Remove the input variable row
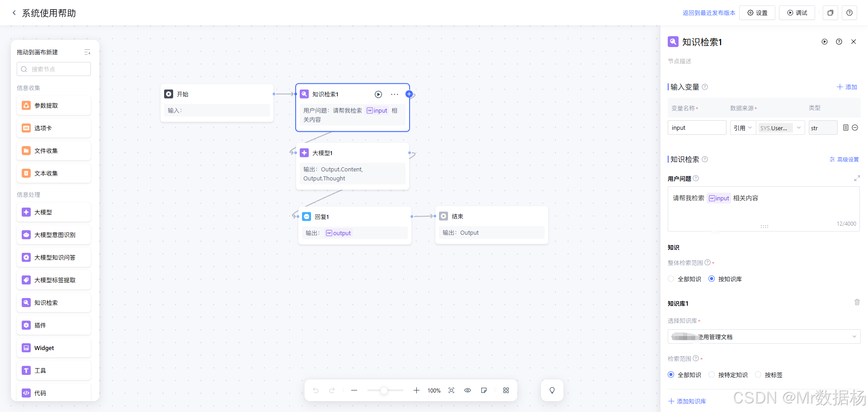The image size is (868, 412). coord(855,128)
